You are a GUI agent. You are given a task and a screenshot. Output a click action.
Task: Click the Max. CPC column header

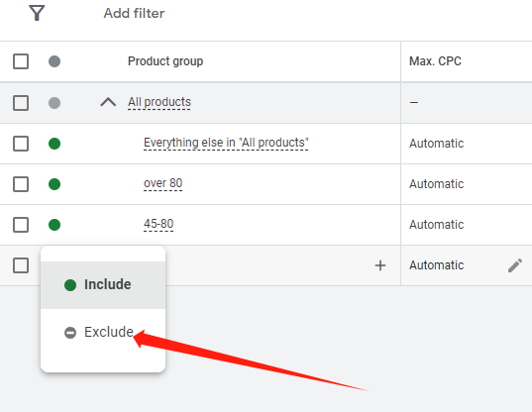pos(435,61)
